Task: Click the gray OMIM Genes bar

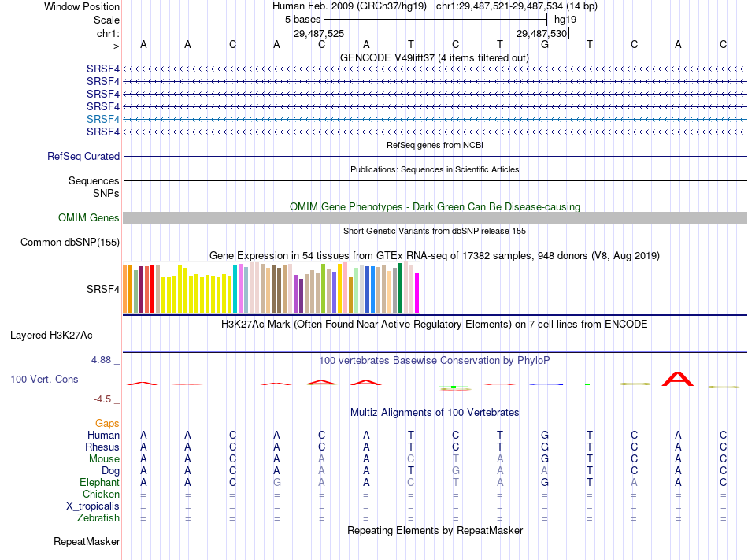Action: point(435,218)
